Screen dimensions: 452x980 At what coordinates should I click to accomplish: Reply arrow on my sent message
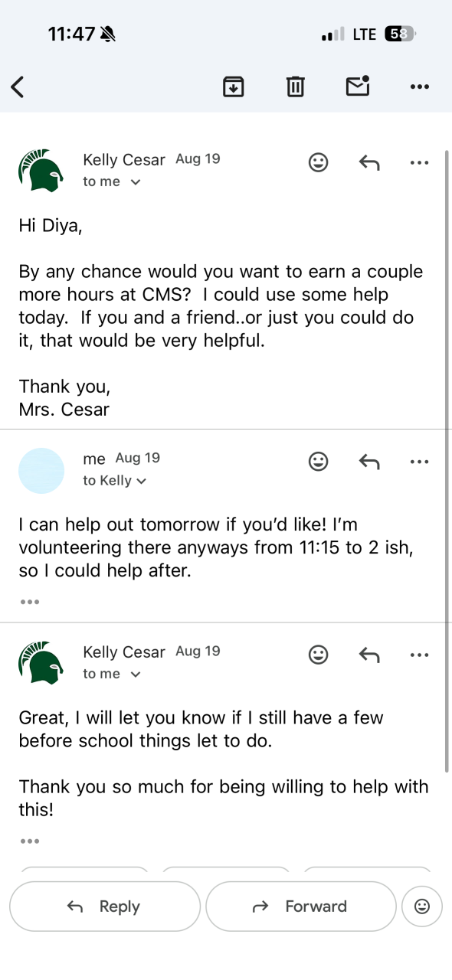tap(369, 461)
